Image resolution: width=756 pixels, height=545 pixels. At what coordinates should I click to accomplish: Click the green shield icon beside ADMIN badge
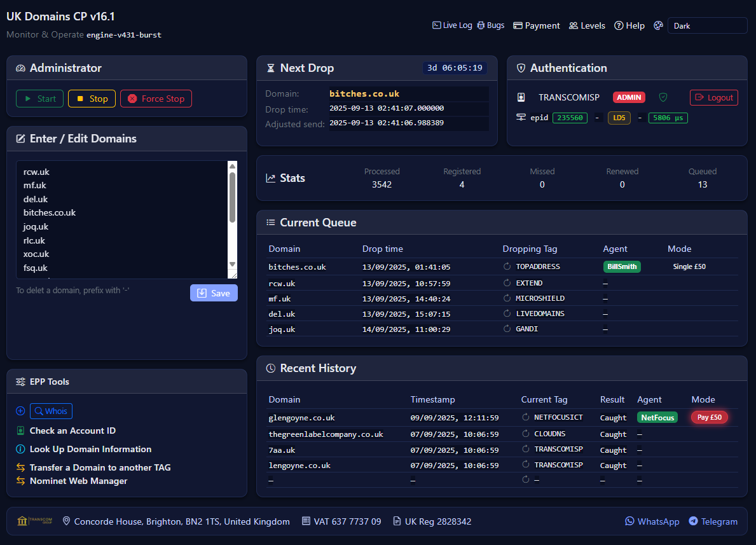[x=663, y=97]
